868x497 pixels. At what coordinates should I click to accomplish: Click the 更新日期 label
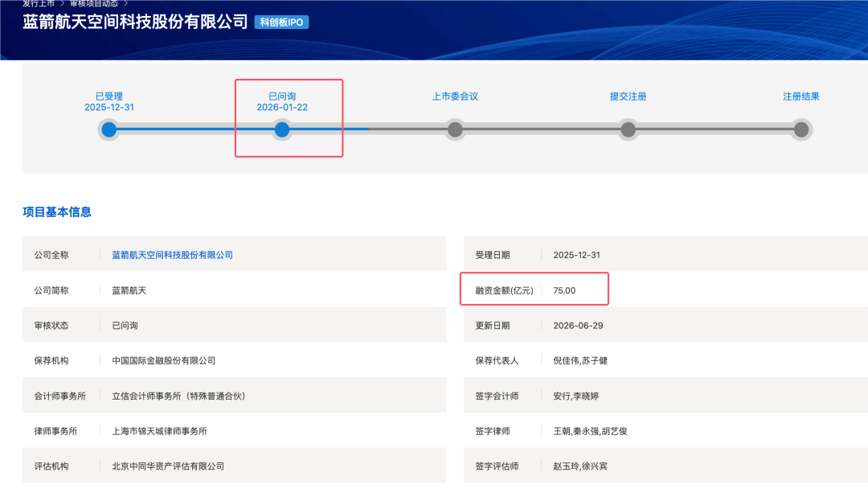click(x=493, y=325)
